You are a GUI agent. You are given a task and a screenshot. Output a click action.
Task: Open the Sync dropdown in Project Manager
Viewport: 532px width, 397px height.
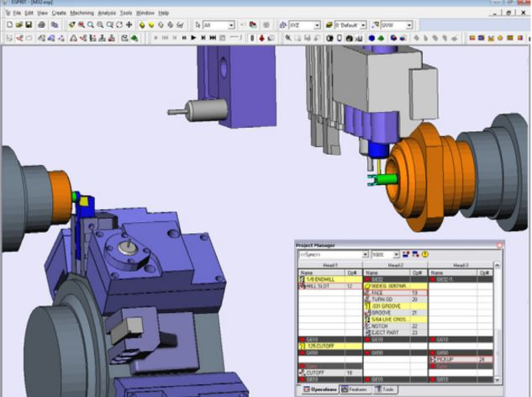pyautogui.click(x=366, y=254)
